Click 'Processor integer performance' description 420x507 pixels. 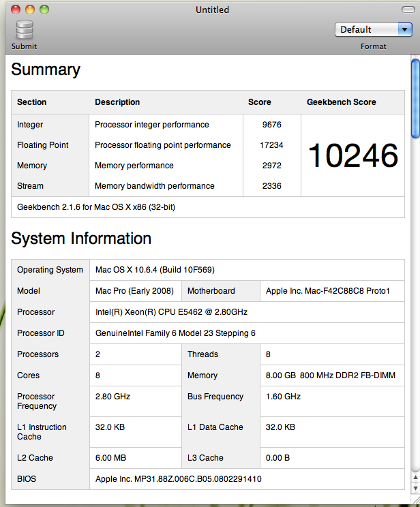point(152,125)
